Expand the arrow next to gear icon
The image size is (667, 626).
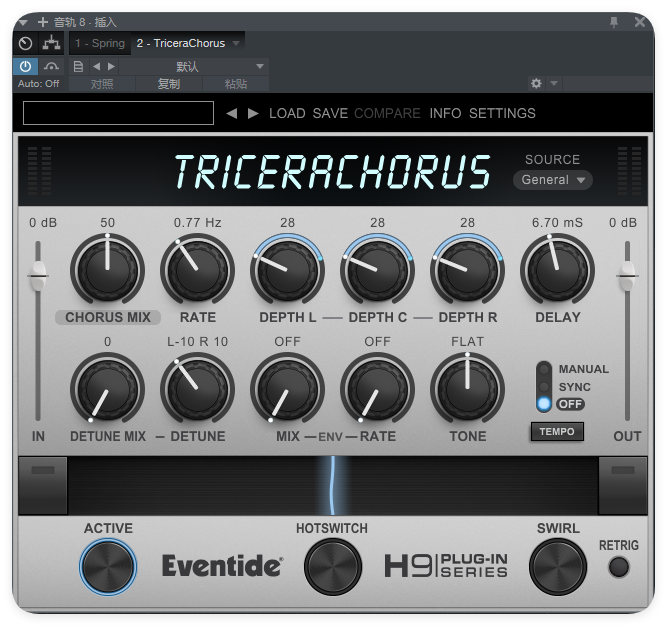[554, 83]
